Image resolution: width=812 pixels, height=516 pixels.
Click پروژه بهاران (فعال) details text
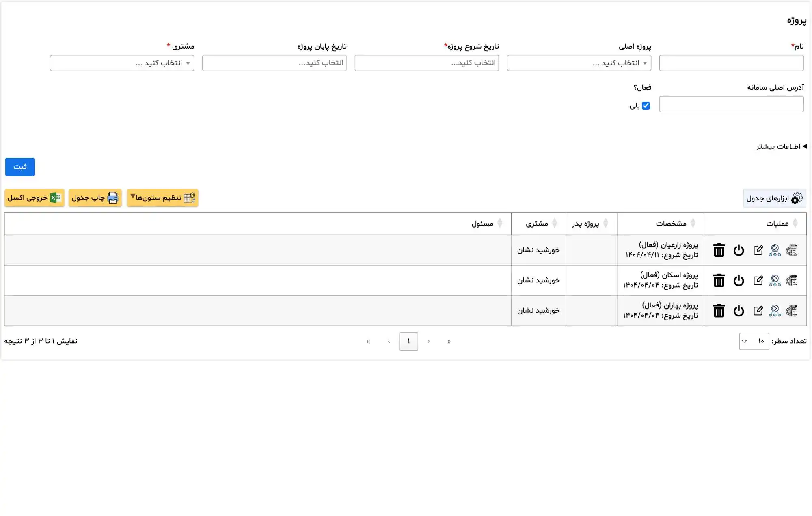coord(670,305)
